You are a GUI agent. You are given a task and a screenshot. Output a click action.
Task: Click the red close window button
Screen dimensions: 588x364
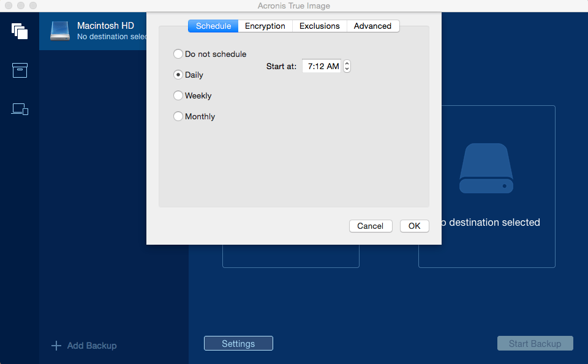coord(9,6)
